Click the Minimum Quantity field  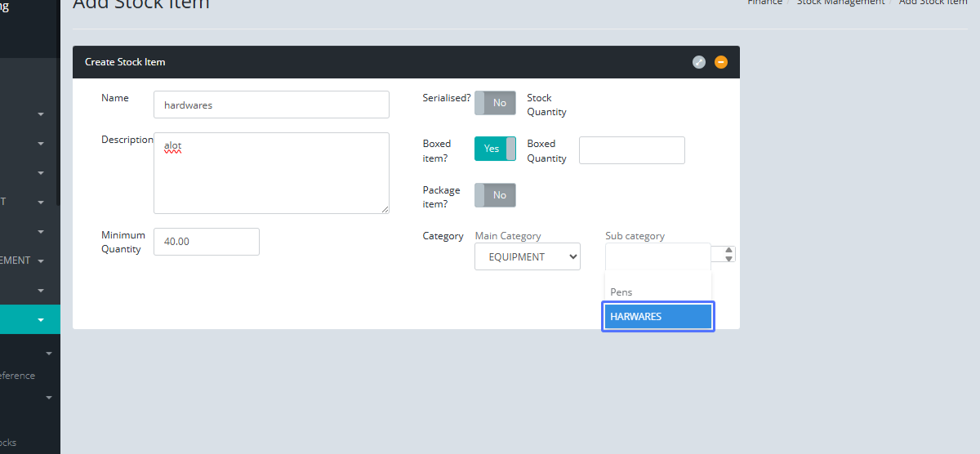coord(206,242)
